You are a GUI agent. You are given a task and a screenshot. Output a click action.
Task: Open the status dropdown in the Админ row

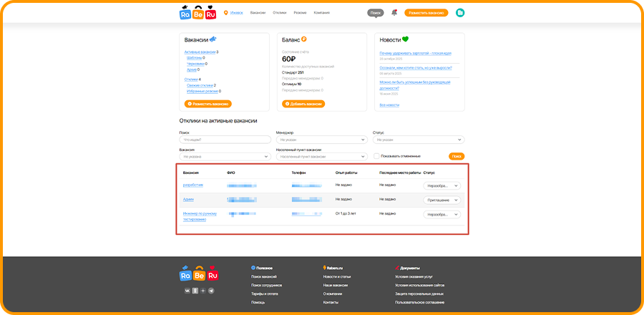[441, 200]
